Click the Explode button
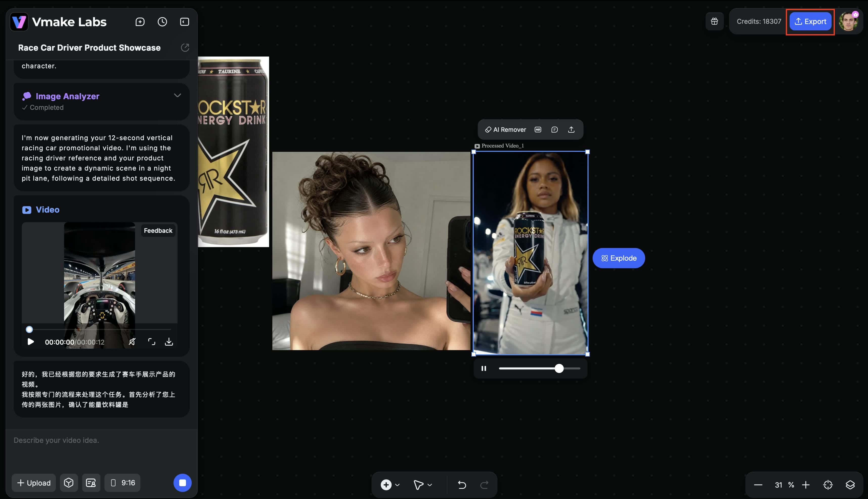 pos(619,258)
